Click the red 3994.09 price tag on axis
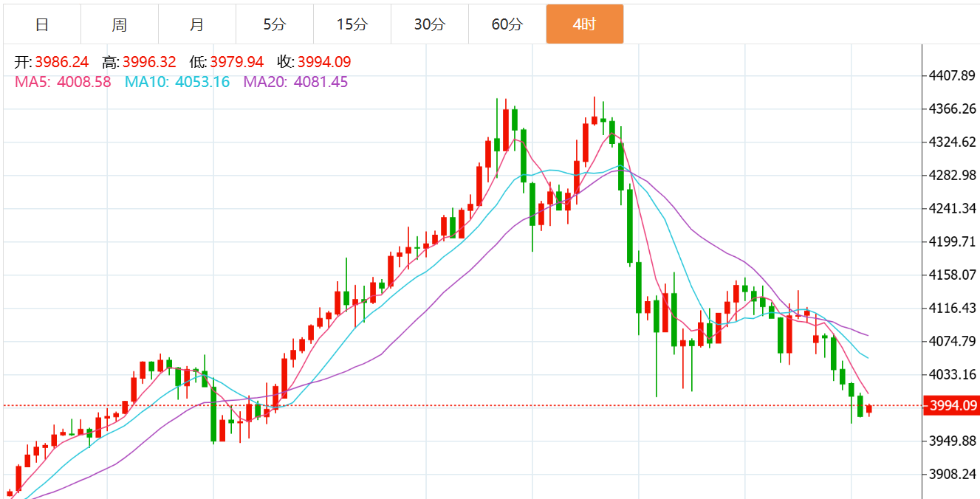This screenshot has width=980, height=499. (951, 405)
